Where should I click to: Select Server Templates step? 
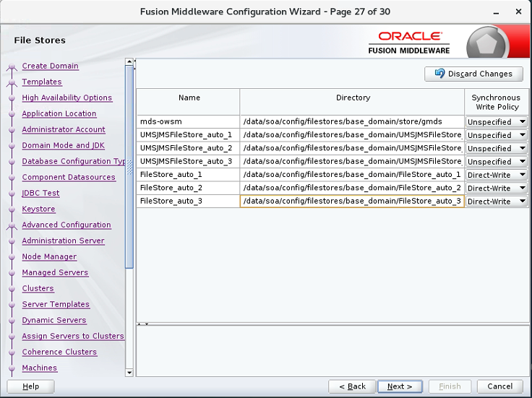tap(56, 304)
